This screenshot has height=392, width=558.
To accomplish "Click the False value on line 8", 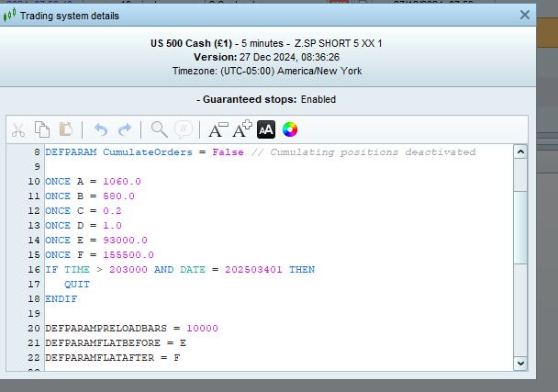I will [229, 152].
